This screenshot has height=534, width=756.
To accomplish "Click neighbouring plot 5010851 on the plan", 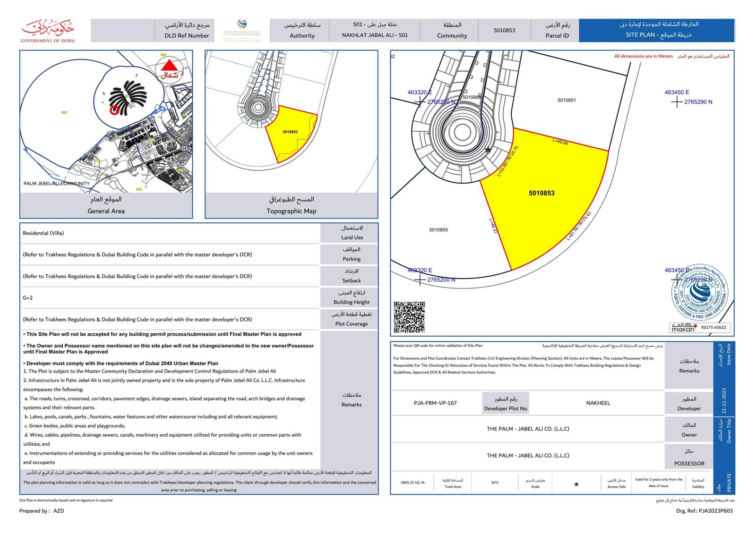I will (567, 100).
